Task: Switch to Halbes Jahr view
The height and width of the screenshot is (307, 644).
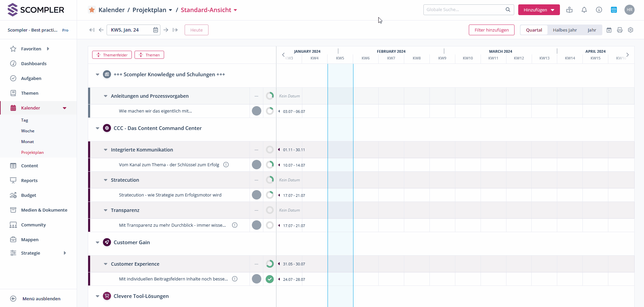Action: pos(565,30)
